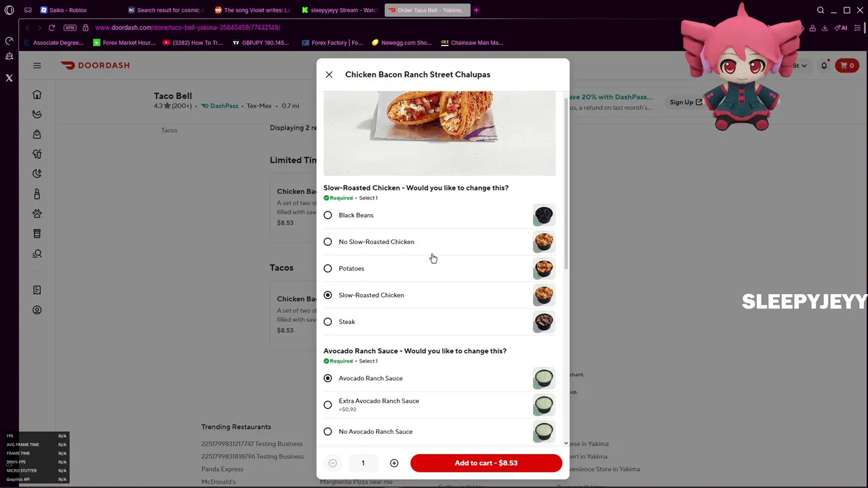Close the Chalupas item dialog
Screen dimensions: 868x488
(x=329, y=75)
